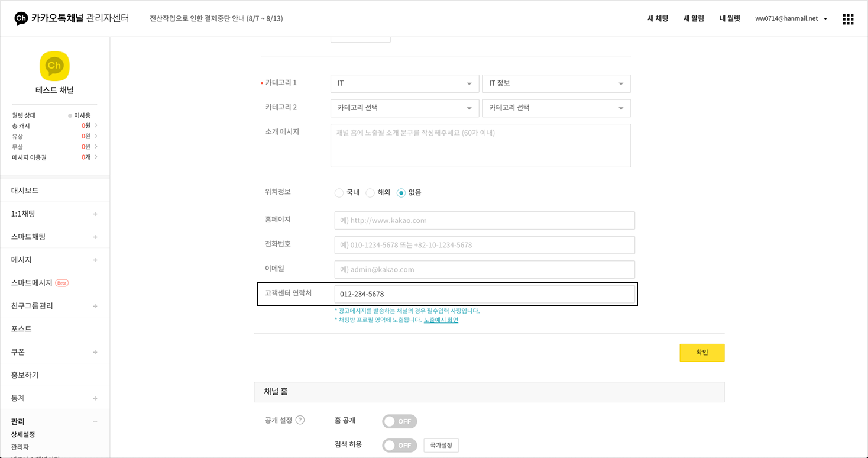Click the help icon next to 공개 설정
This screenshot has width=868, height=458.
tap(300, 420)
